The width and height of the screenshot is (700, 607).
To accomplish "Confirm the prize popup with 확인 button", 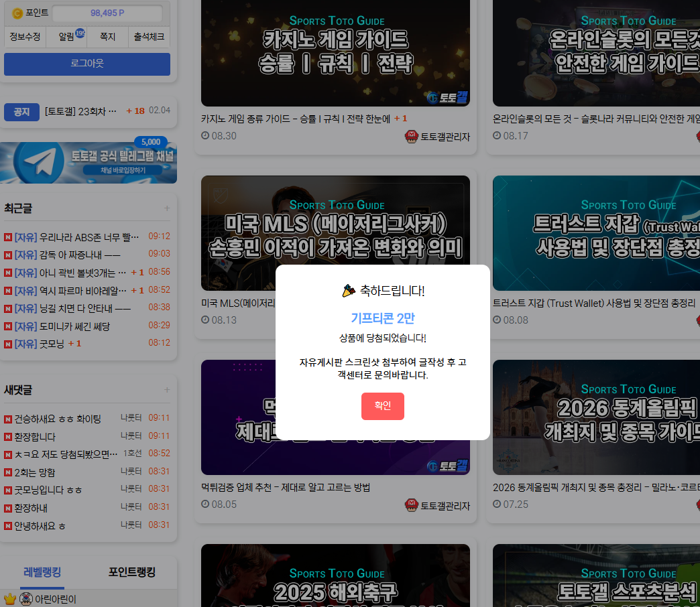I will pyautogui.click(x=383, y=406).
